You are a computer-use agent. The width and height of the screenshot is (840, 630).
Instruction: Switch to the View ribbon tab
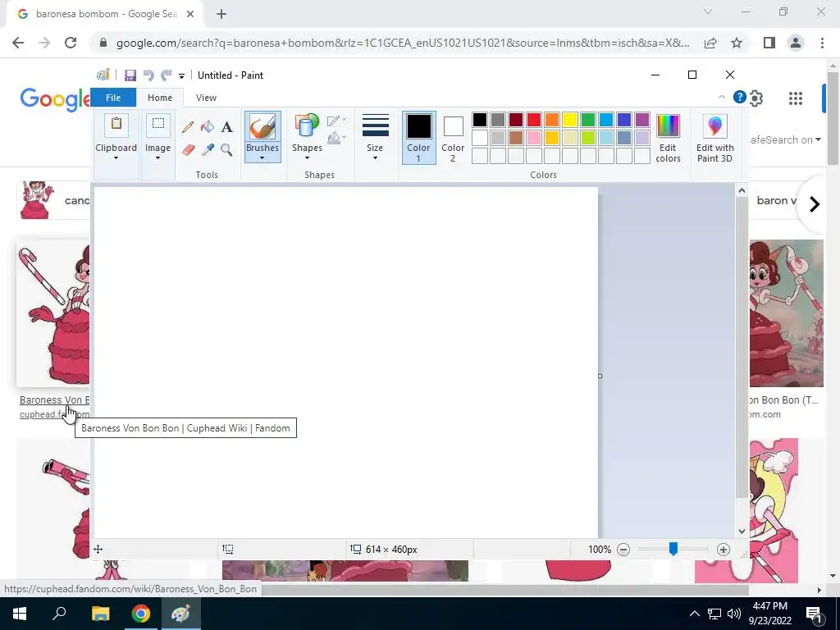click(x=206, y=98)
